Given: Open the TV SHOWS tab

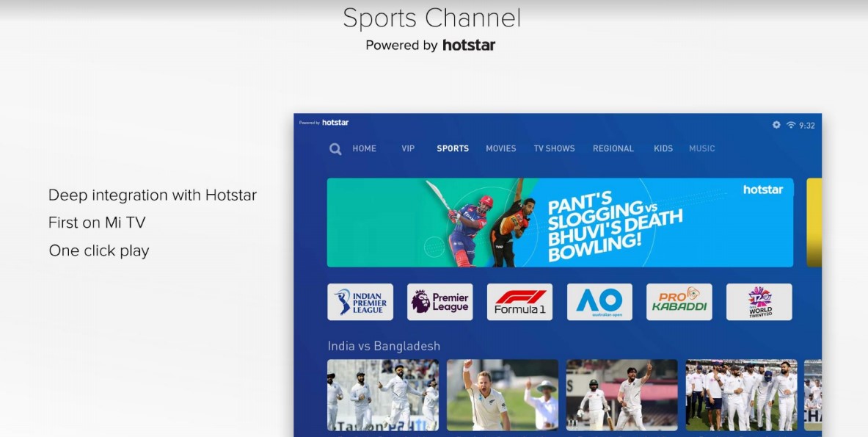Looking at the screenshot, I should (554, 148).
